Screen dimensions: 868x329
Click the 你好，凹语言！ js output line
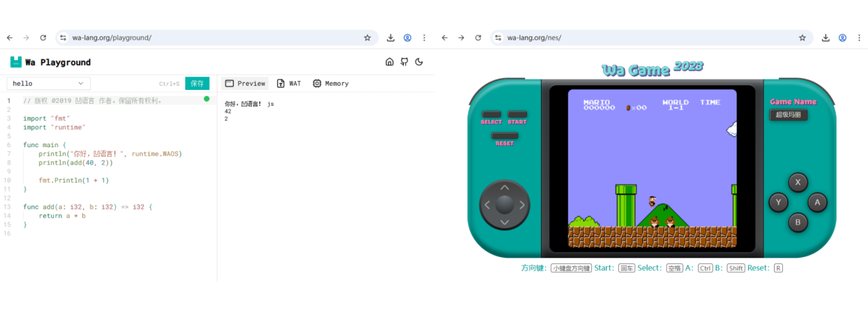[x=249, y=104]
